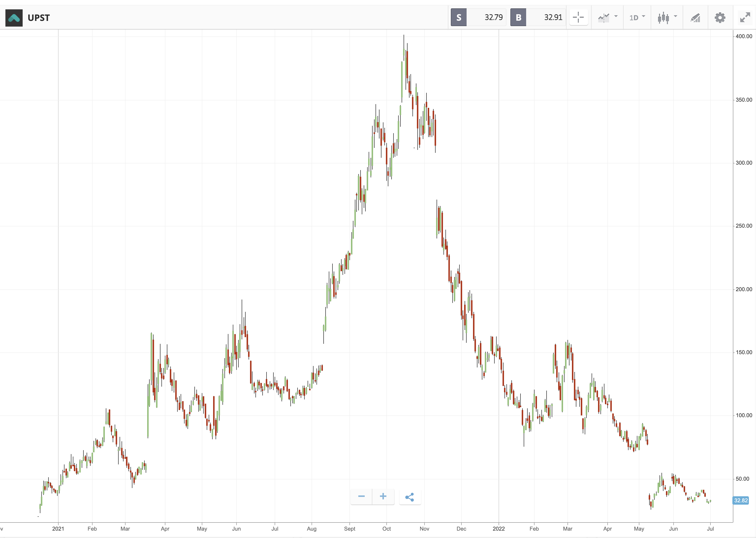Click the sell price 32.79

(493, 17)
